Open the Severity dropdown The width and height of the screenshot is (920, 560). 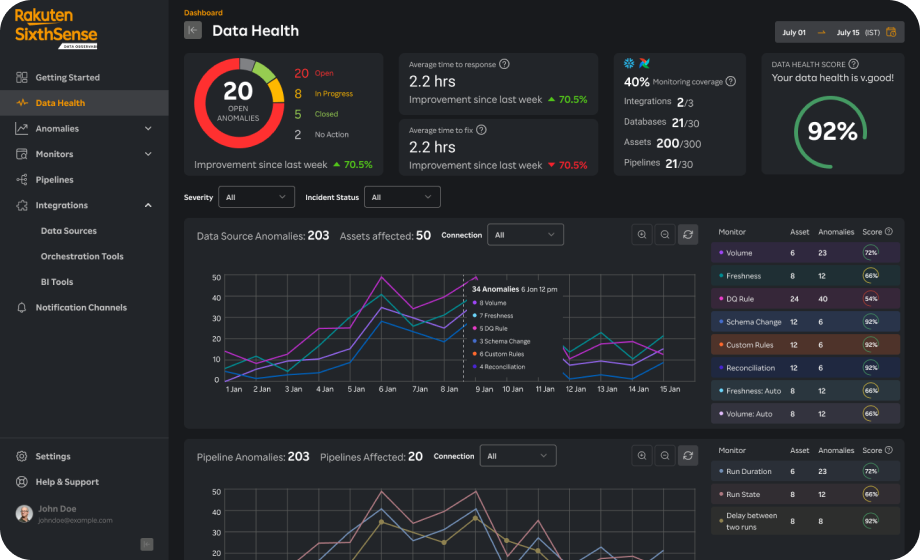click(x=256, y=197)
